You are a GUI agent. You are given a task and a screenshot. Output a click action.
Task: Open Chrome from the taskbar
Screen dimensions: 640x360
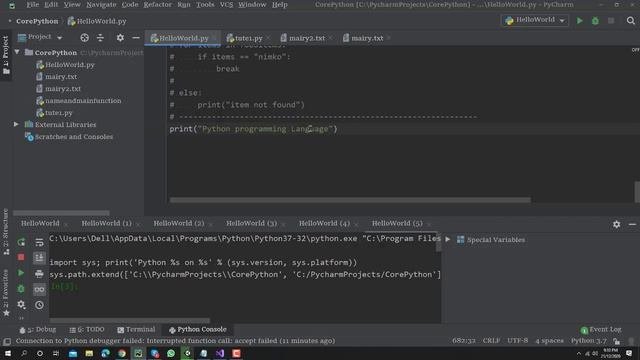(122, 353)
